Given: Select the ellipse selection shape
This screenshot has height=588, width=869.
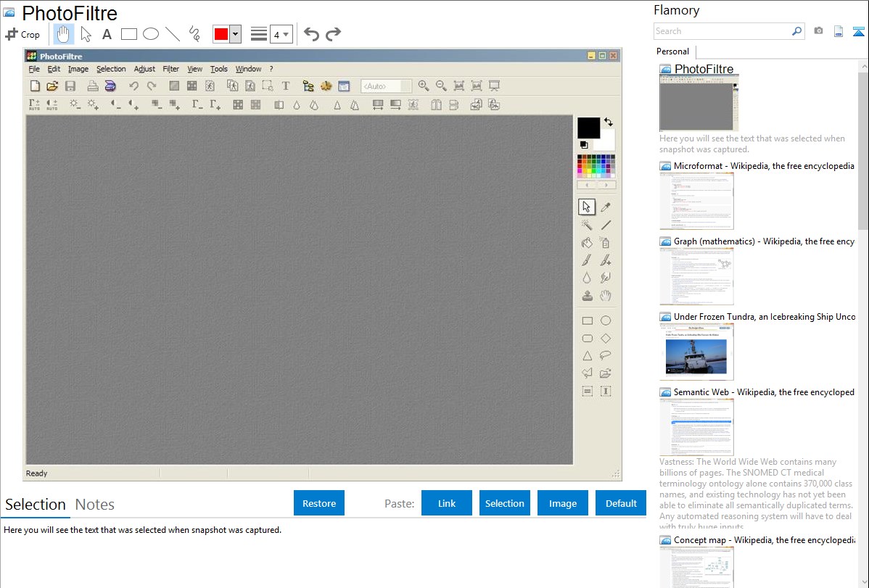Looking at the screenshot, I should click(606, 320).
